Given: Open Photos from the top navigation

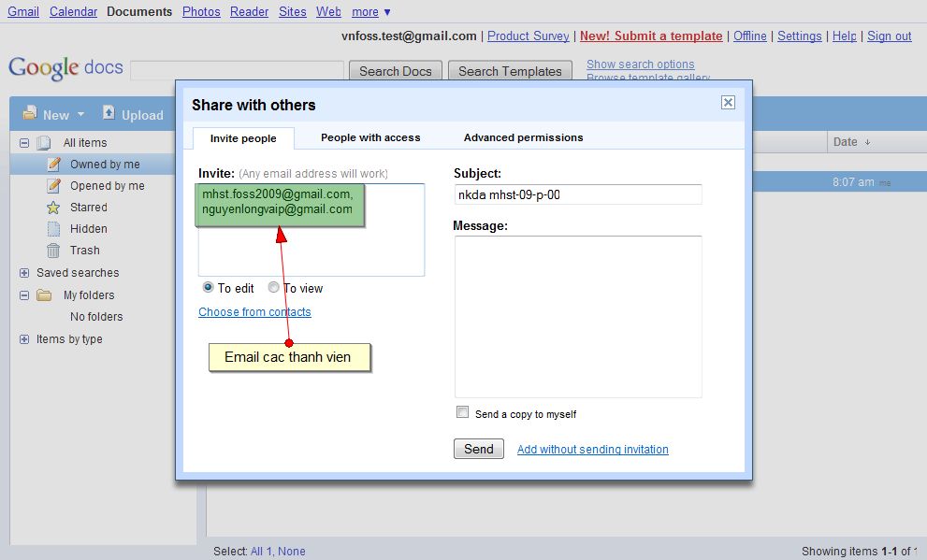Looking at the screenshot, I should [x=201, y=12].
